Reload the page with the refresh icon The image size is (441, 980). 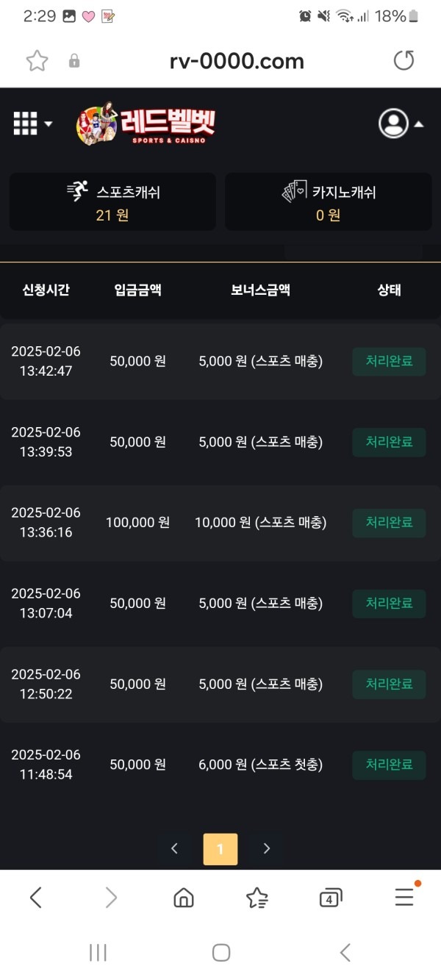pyautogui.click(x=404, y=61)
